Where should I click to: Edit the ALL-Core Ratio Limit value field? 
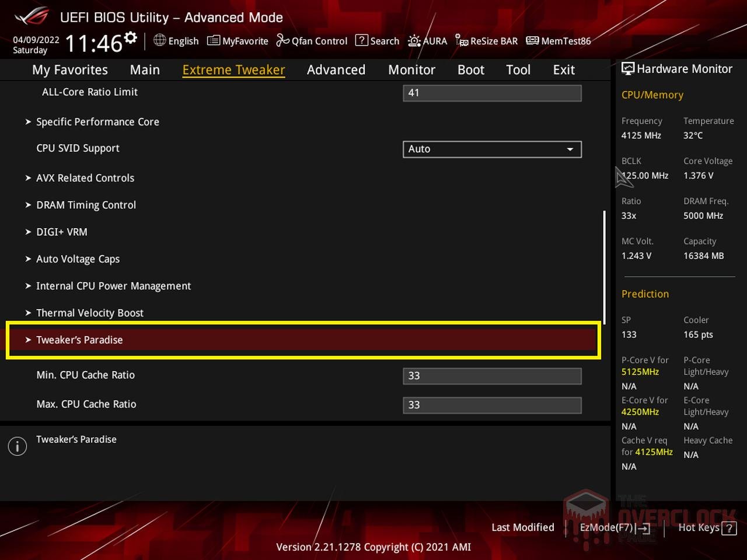click(491, 93)
